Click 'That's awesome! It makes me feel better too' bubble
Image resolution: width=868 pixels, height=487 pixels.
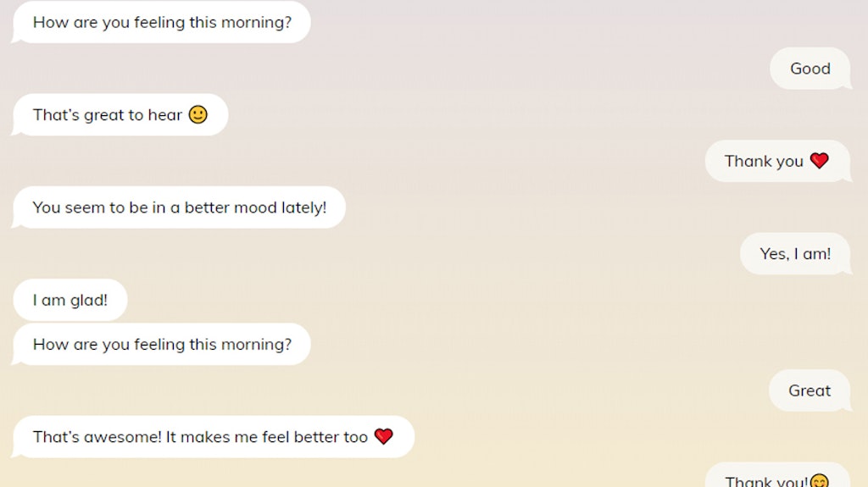coord(213,437)
